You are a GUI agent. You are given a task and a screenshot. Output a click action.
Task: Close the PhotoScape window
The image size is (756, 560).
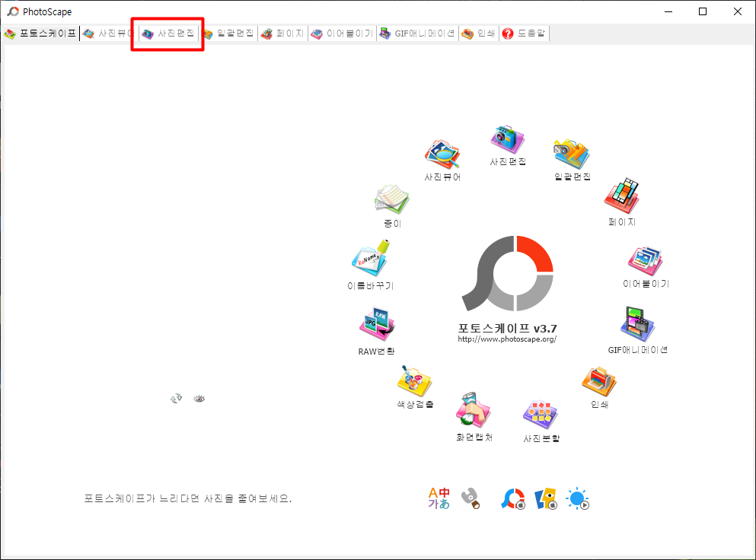pos(738,11)
